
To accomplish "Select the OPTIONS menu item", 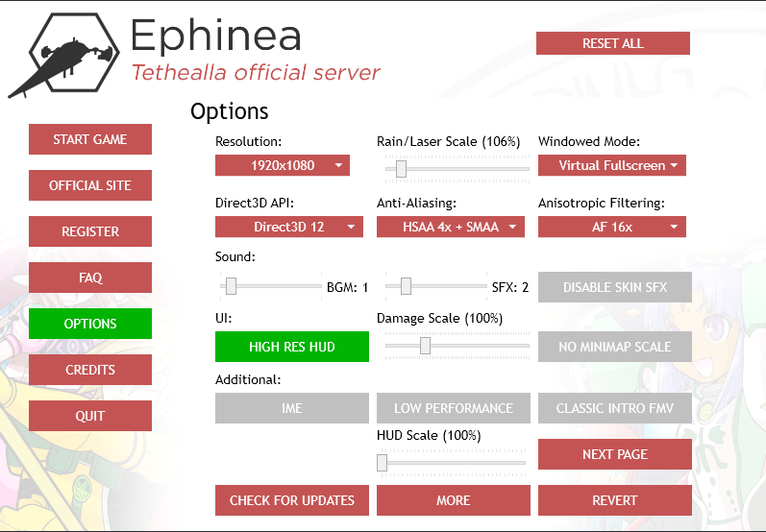I will (90, 324).
